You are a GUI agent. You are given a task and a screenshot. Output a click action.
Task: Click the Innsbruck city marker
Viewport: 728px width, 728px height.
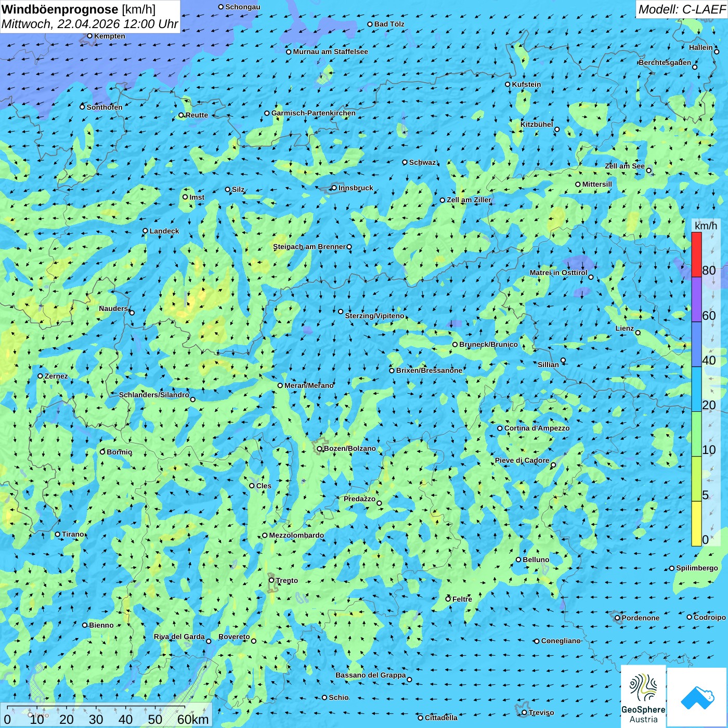(334, 188)
